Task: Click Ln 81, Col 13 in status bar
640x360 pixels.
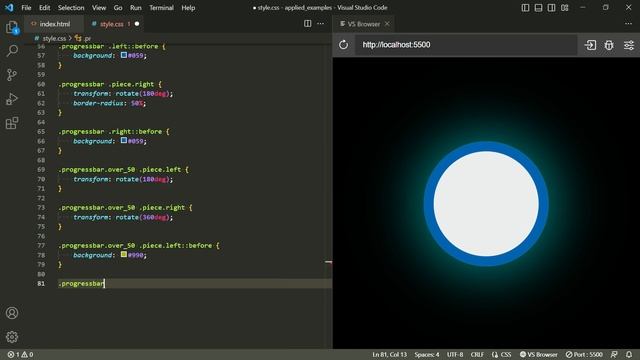Action: coord(389,354)
